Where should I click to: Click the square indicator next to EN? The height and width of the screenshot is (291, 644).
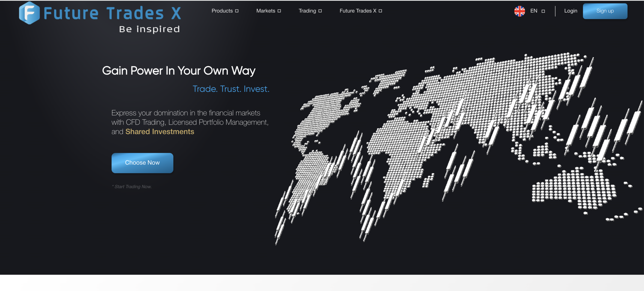pos(543,11)
